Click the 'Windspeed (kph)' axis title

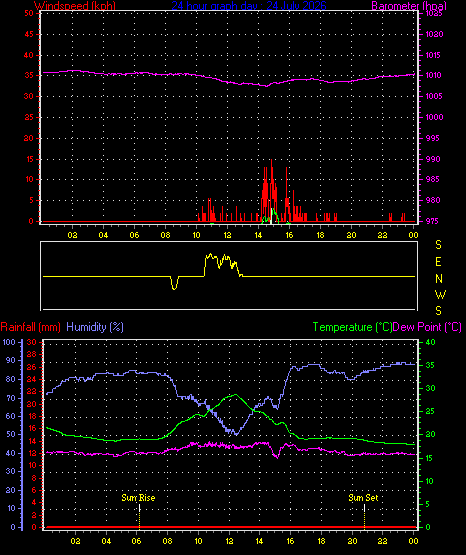click(x=75, y=5)
